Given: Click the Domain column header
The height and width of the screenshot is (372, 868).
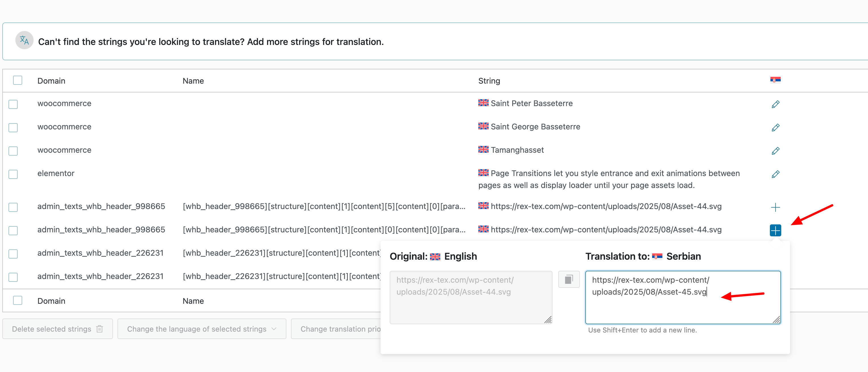Looking at the screenshot, I should tap(51, 81).
